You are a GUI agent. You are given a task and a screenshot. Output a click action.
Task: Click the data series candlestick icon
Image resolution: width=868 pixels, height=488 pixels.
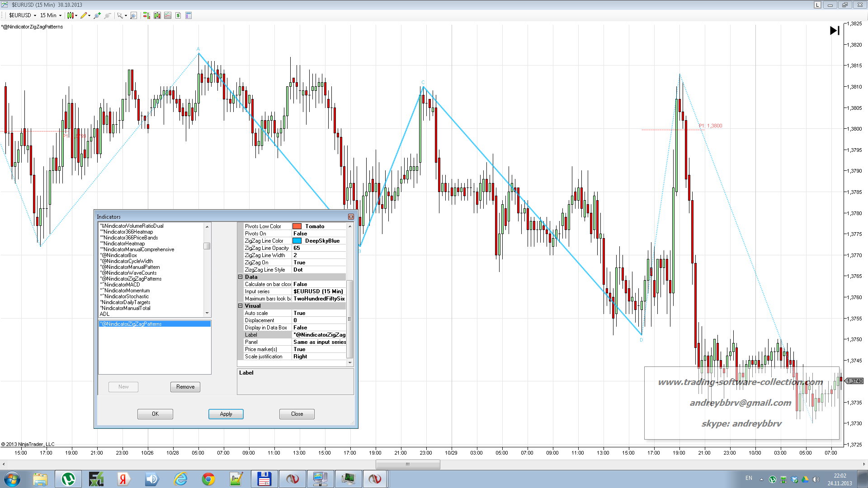pos(157,15)
